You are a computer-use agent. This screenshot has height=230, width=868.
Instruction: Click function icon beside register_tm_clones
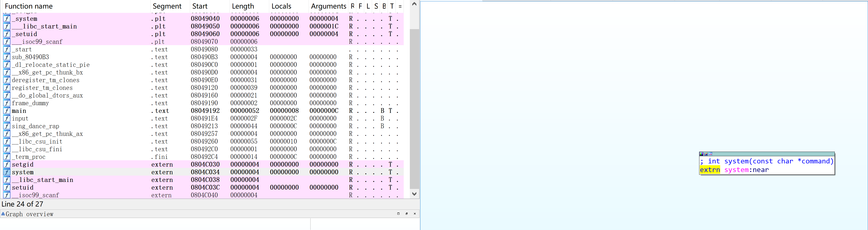click(7, 88)
